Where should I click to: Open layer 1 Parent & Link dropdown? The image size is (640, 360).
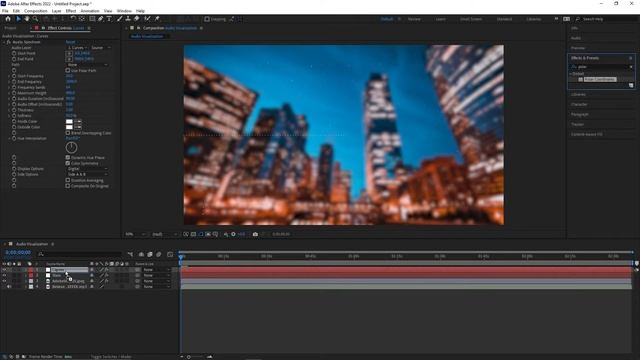(157, 270)
